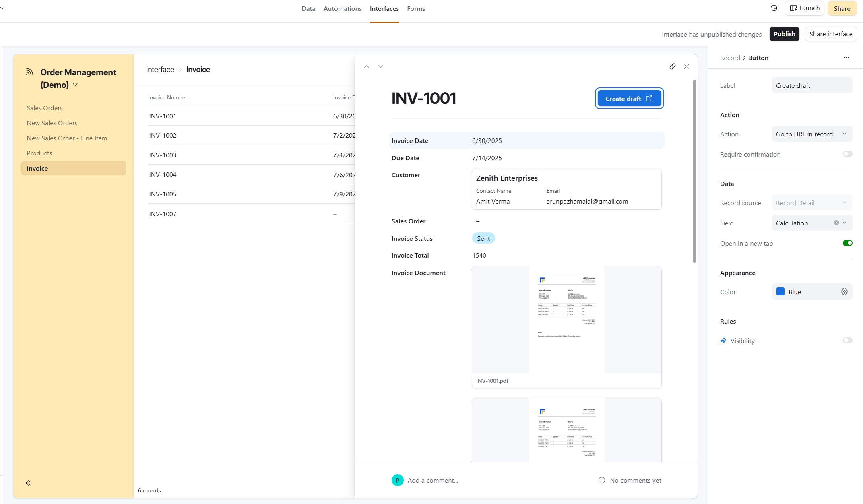Turn off Open in a new tab
Screen dimensions: 863x504
tap(847, 243)
